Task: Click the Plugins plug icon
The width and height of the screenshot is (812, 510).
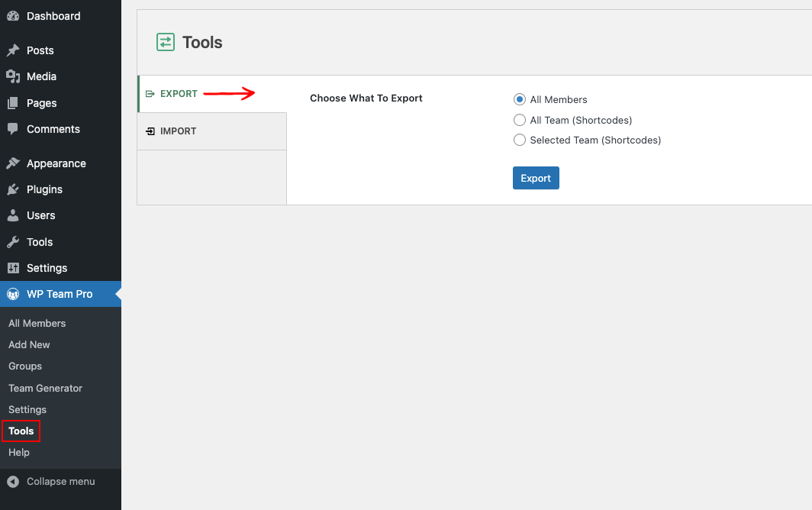Action: coord(13,189)
